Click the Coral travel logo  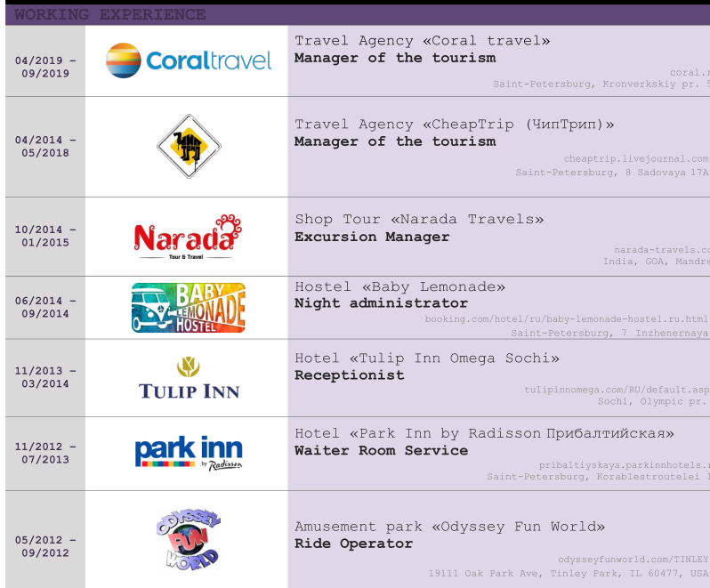pyautogui.click(x=188, y=60)
